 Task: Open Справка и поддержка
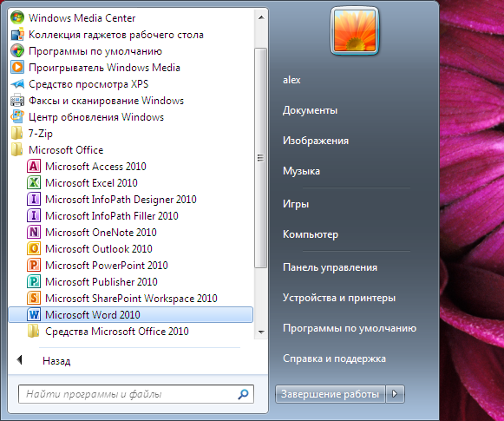[334, 359]
